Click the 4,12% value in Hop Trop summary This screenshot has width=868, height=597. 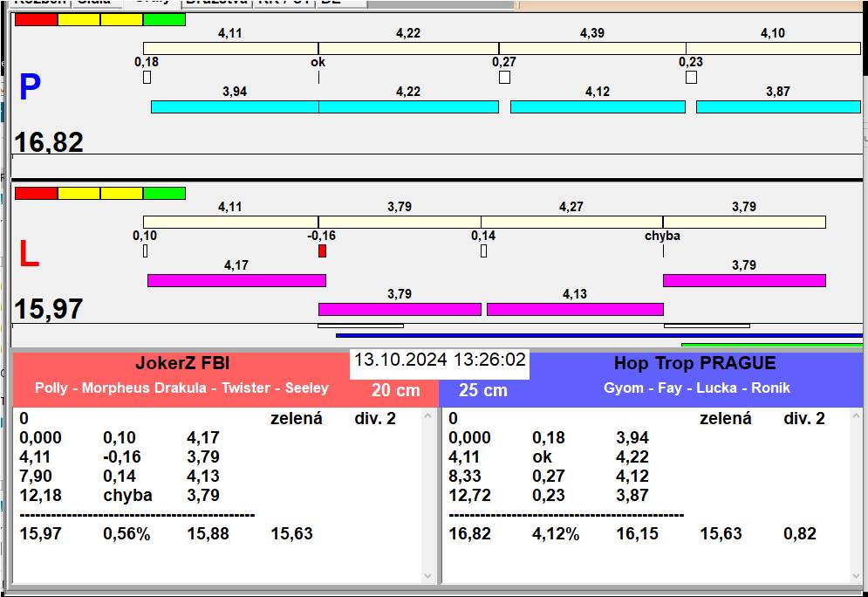point(555,534)
